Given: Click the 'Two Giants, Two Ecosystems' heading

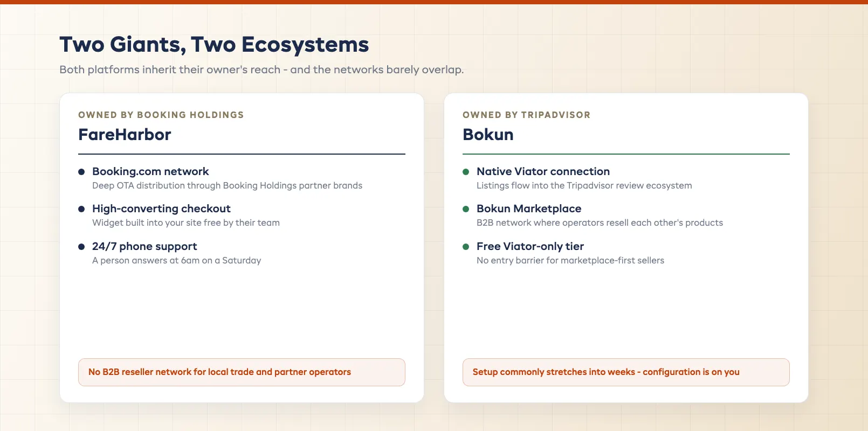Looking at the screenshot, I should [x=214, y=45].
